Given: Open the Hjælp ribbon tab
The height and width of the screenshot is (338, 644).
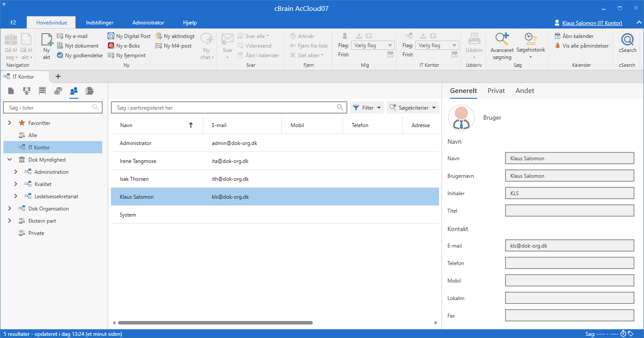Looking at the screenshot, I should (190, 23).
